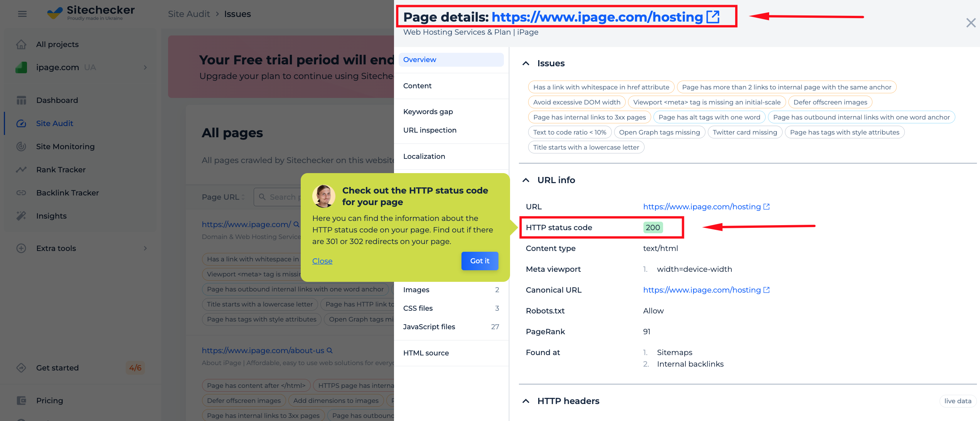Open the URL row hosting link
The image size is (980, 421).
click(702, 207)
